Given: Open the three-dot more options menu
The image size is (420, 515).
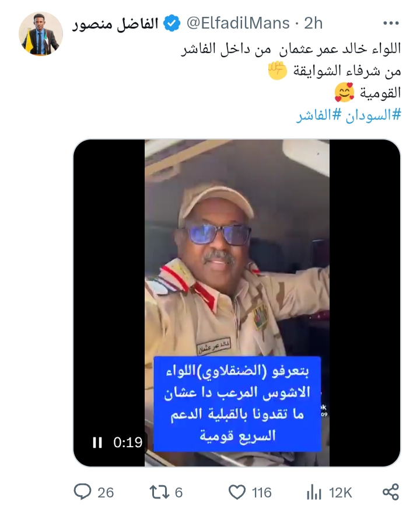Looking at the screenshot, I should tap(391, 23).
